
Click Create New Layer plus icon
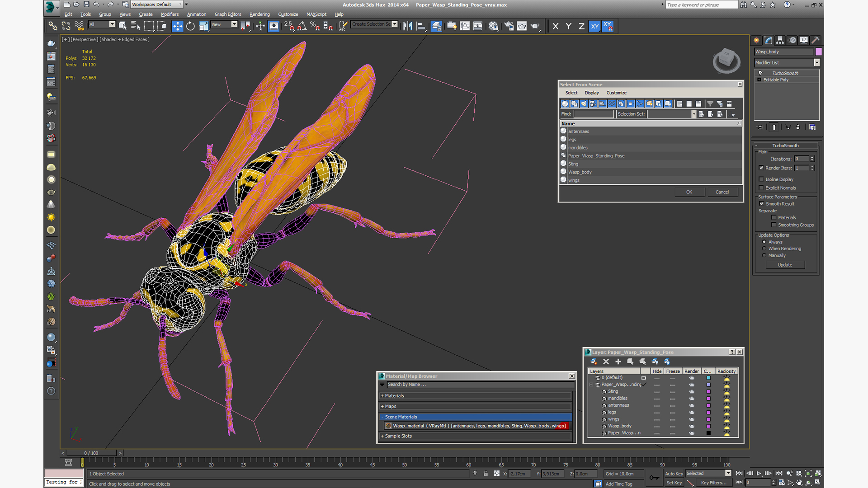tap(618, 361)
